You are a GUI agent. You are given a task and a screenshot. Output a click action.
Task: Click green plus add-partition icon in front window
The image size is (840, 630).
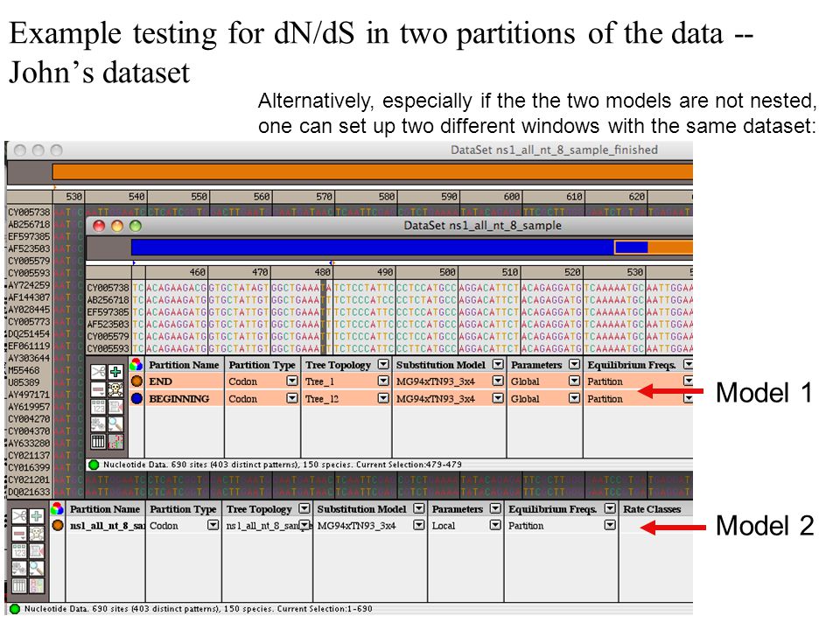(115, 372)
